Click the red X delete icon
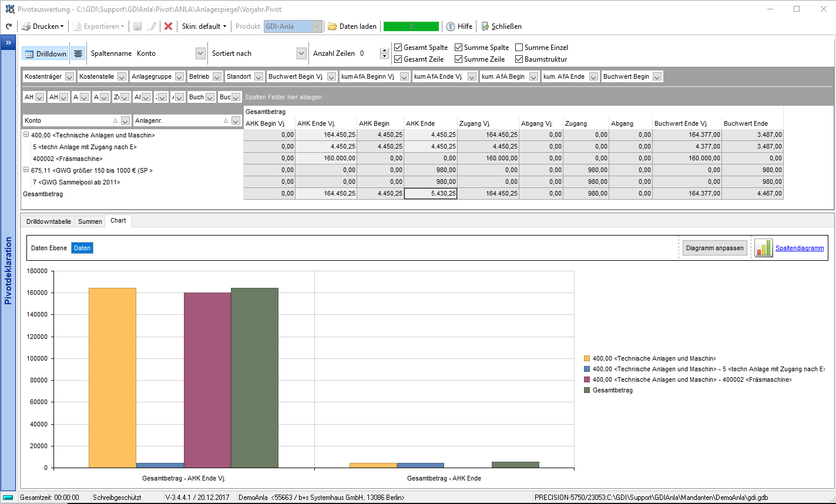The image size is (836, 504). (168, 26)
